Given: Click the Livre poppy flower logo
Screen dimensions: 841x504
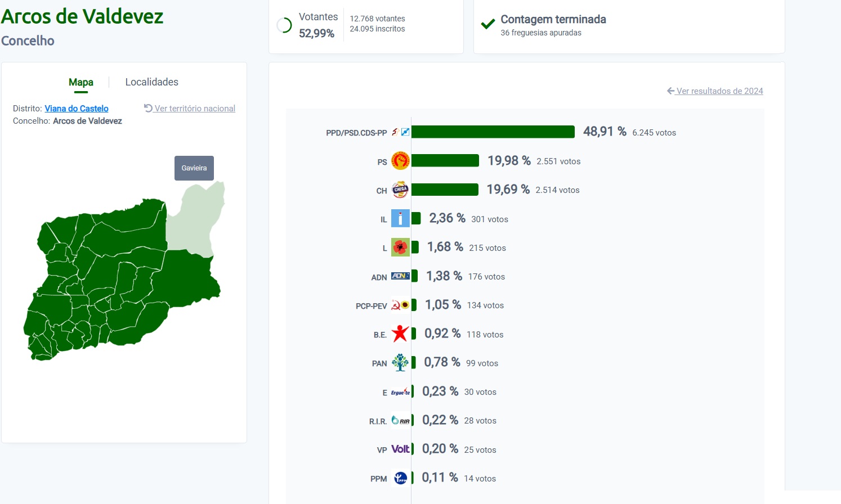Looking at the screenshot, I should [400, 247].
